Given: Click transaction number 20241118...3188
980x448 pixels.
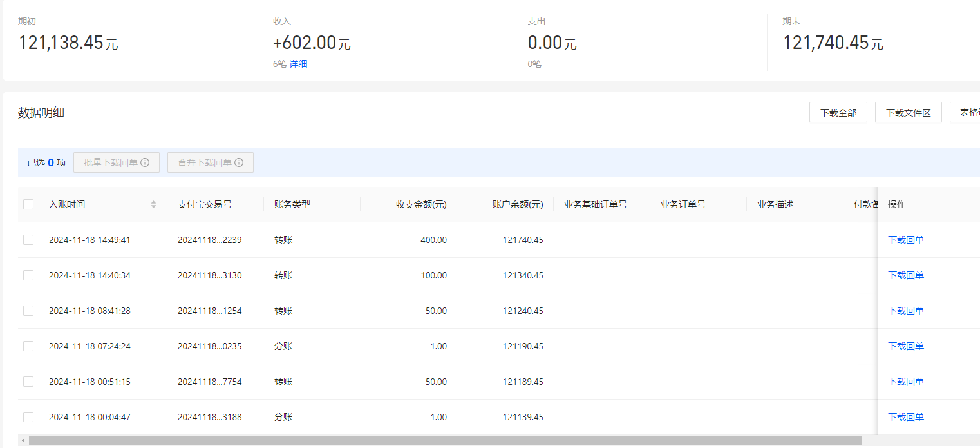Looking at the screenshot, I should pyautogui.click(x=210, y=417).
